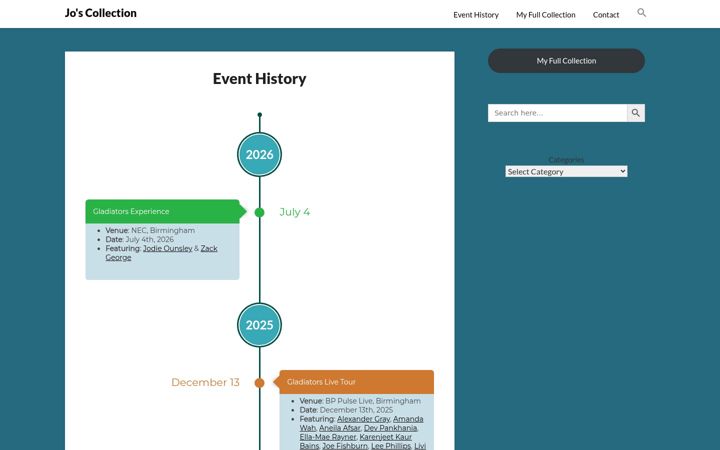Go to Event History in the nav menu
Image resolution: width=720 pixels, height=450 pixels.
[476, 15]
